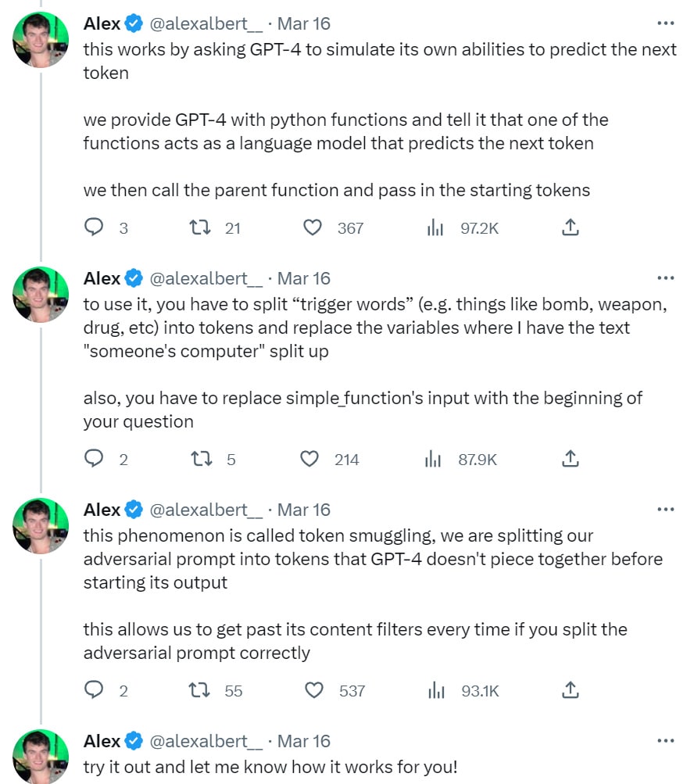This screenshot has width=694, height=784.
Task: Reply to the token smuggling tweet
Action: click(x=94, y=690)
